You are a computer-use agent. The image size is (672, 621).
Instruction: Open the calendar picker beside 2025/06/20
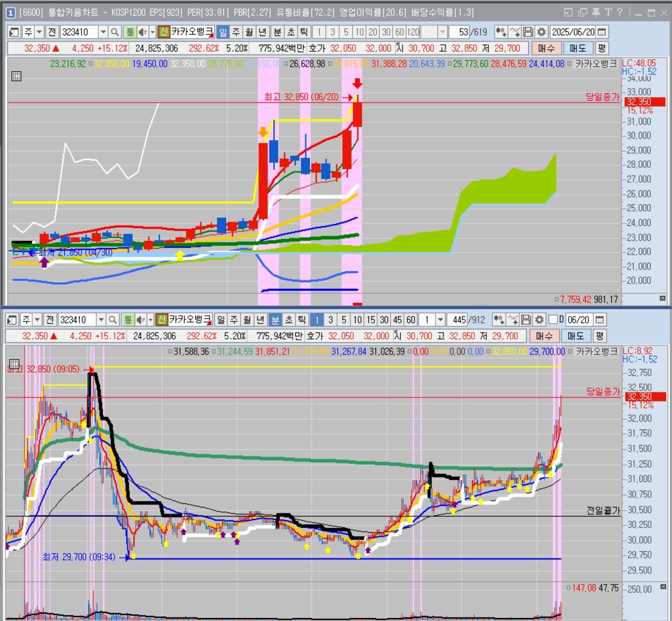pyautogui.click(x=602, y=32)
